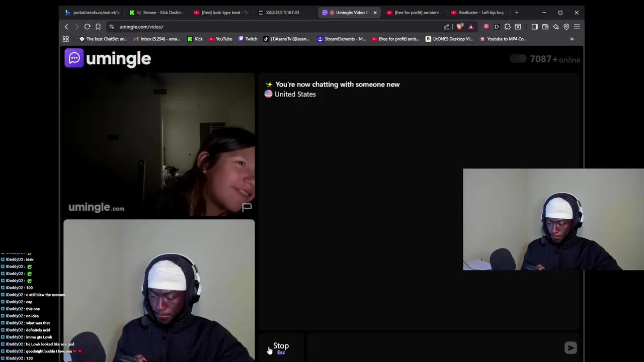Open the D extension icon in toolbar
This screenshot has height=362, width=644.
(x=497, y=27)
